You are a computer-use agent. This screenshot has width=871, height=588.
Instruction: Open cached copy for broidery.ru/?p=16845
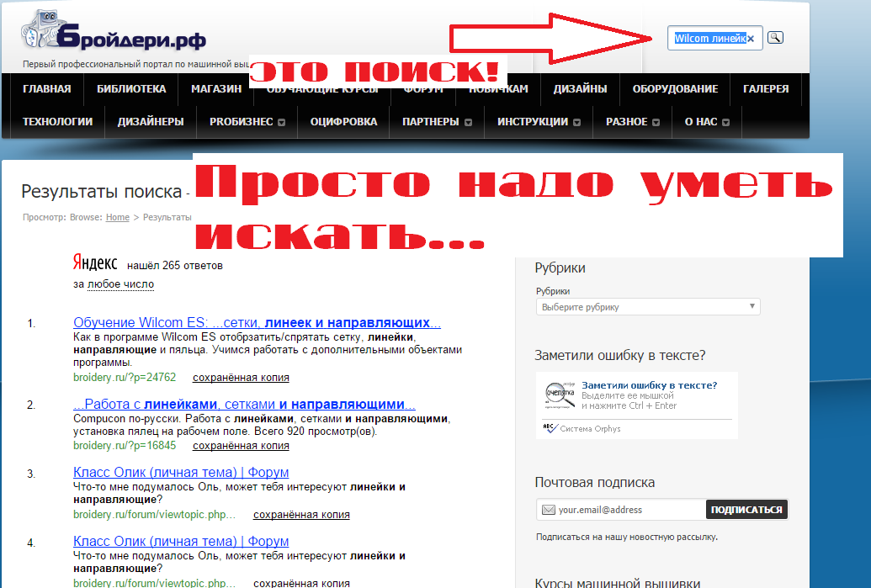tap(241, 446)
